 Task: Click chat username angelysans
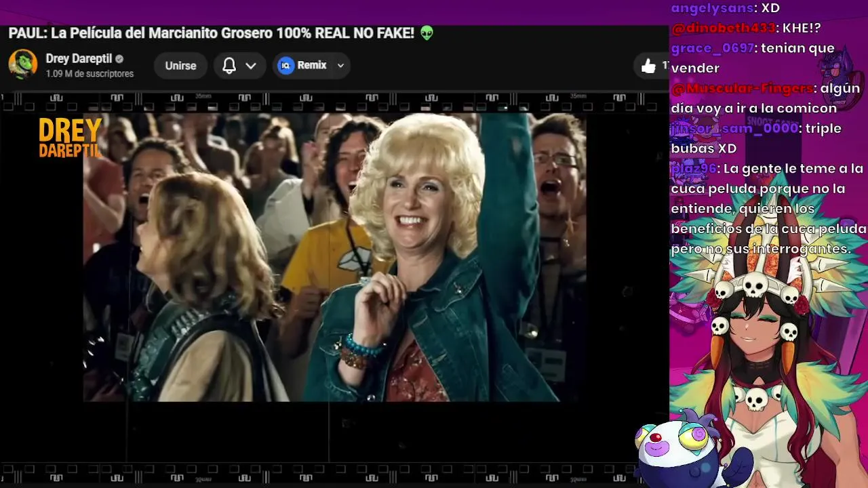(713, 8)
